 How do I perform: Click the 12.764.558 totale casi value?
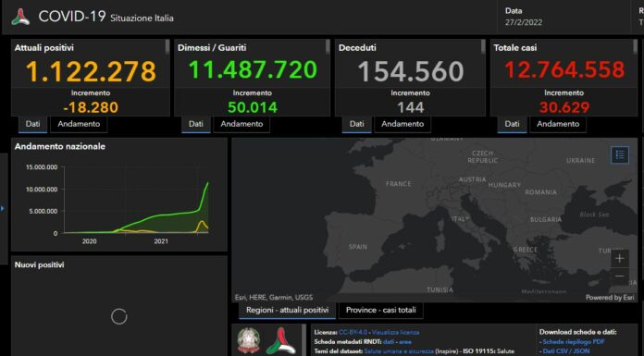pyautogui.click(x=564, y=69)
